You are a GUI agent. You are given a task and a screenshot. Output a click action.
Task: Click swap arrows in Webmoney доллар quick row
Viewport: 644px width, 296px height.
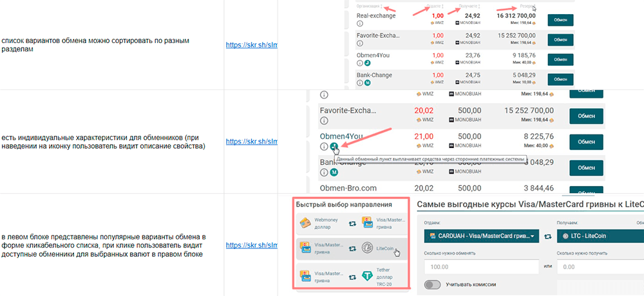pos(352,224)
